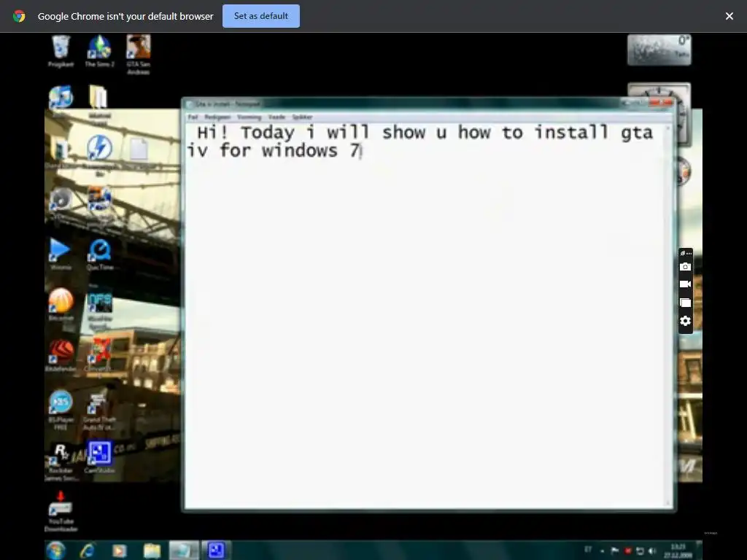The image size is (747, 560).
Task: Open Notepad's first menu (File)
Action: click(x=193, y=117)
